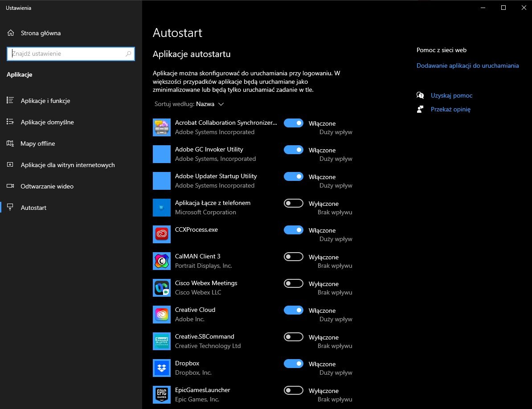Click the CalMAN Client 3 icon
This screenshot has height=409, width=532.
pos(161,261)
